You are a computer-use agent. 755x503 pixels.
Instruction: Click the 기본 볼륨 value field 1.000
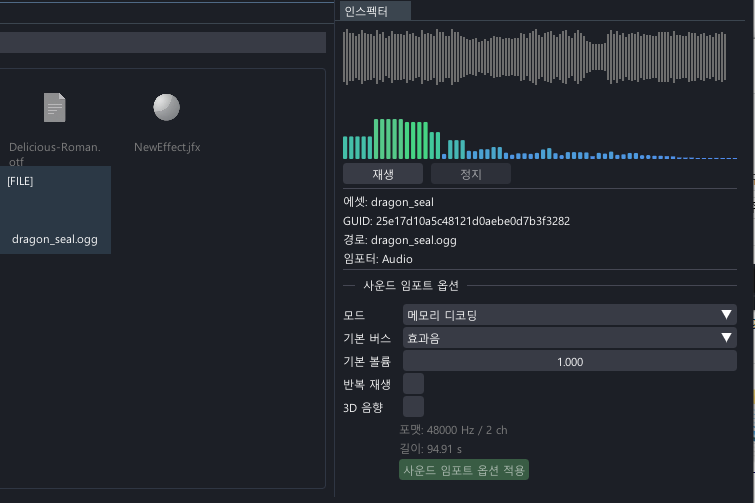(570, 361)
